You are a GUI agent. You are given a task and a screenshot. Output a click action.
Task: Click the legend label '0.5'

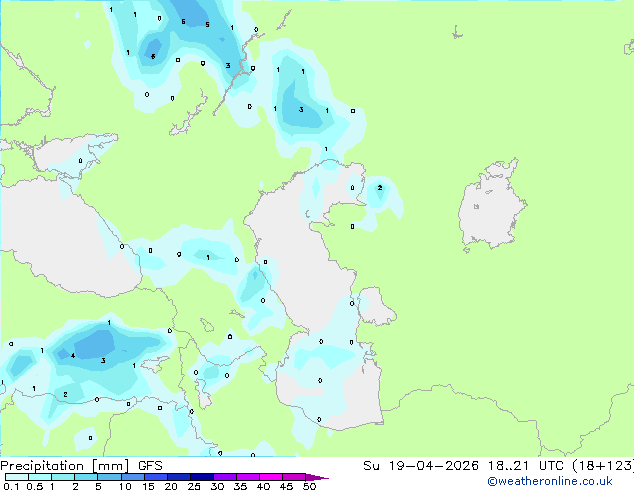(x=35, y=486)
